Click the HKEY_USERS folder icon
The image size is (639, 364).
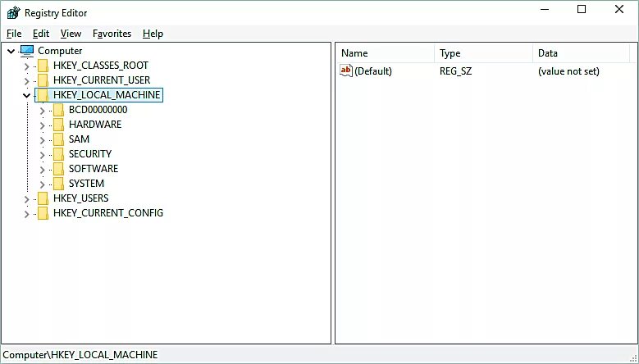pyautogui.click(x=43, y=198)
